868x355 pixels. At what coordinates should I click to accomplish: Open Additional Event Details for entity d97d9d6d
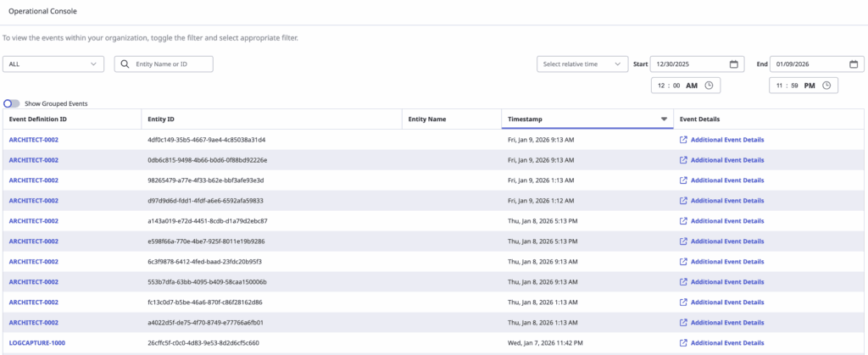(726, 201)
